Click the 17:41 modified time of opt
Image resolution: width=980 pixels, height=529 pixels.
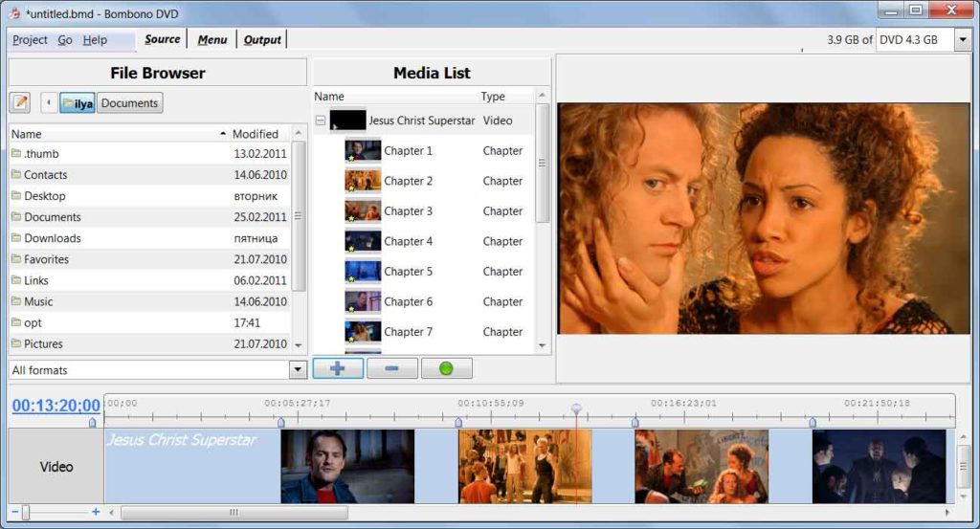247,323
